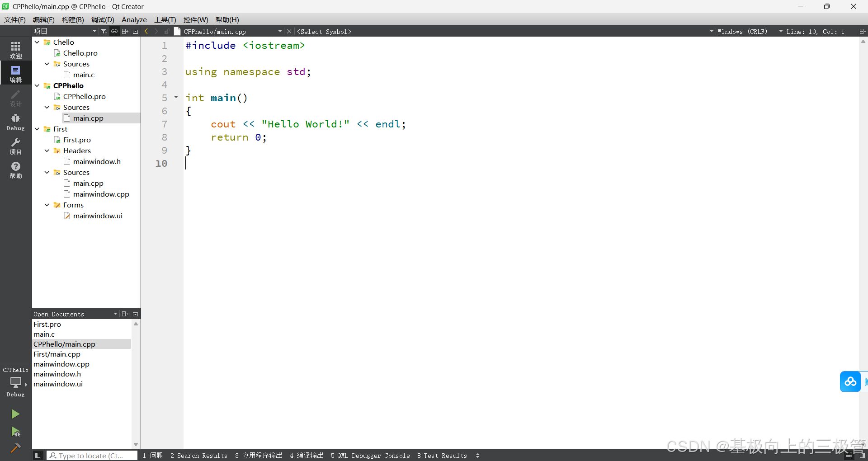Change Windows (CRLF) line ending setting
Viewport: 868px width, 461px height.
[750, 31]
